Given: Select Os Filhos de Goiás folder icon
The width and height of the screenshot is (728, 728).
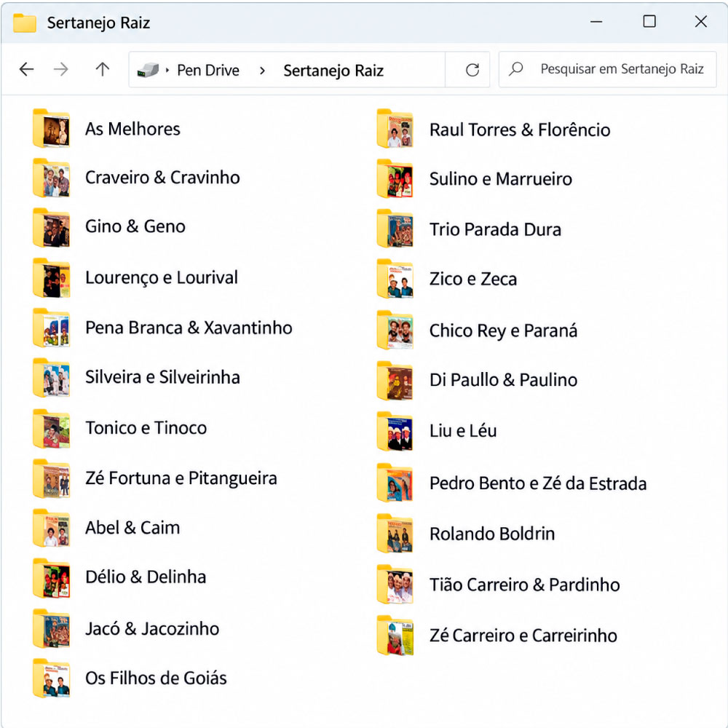Looking at the screenshot, I should tap(51, 678).
